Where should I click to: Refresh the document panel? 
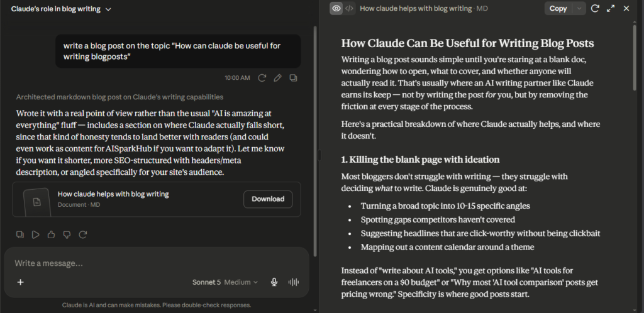point(595,8)
